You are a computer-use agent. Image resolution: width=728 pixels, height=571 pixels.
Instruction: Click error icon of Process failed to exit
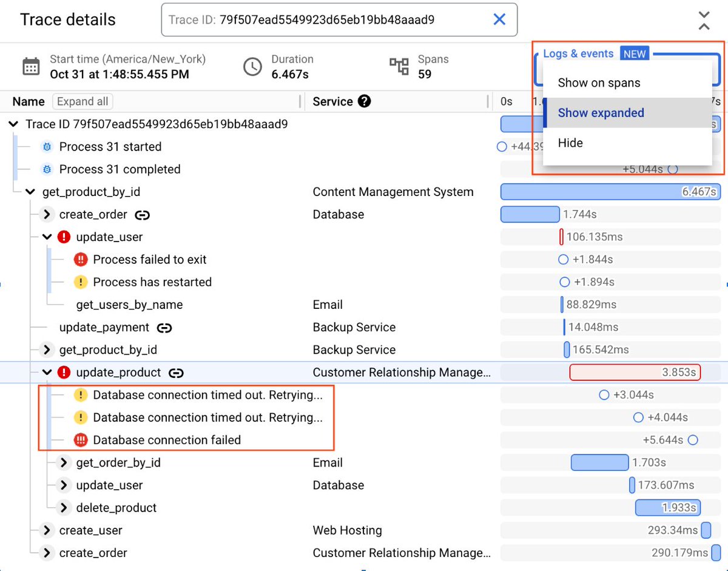tap(81, 260)
